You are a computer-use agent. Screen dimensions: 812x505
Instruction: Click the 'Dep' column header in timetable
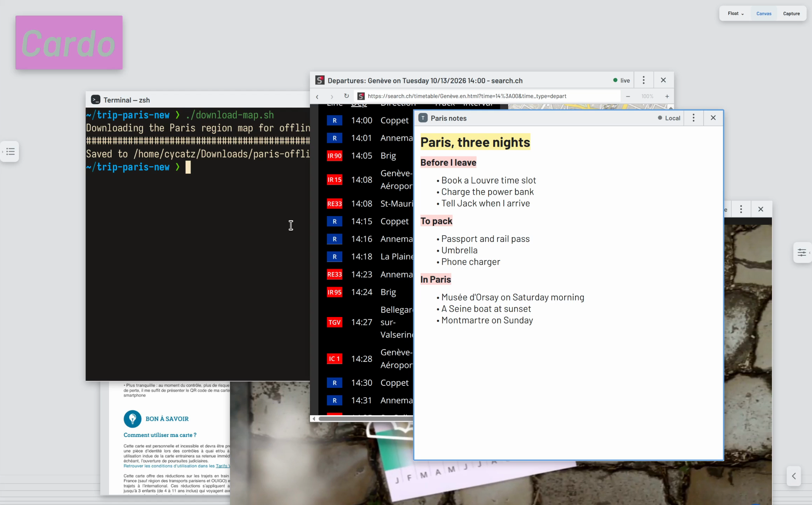tap(359, 105)
